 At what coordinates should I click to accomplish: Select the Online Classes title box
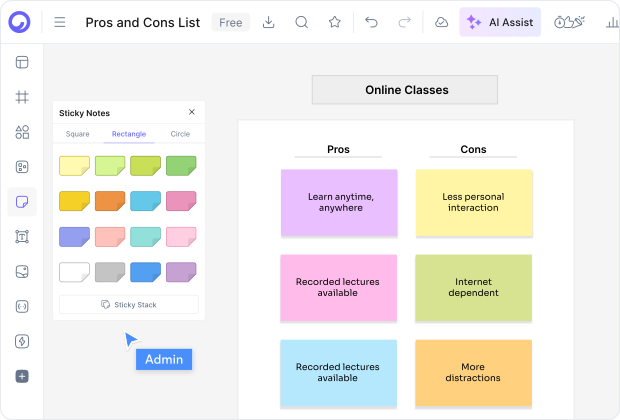coord(405,90)
